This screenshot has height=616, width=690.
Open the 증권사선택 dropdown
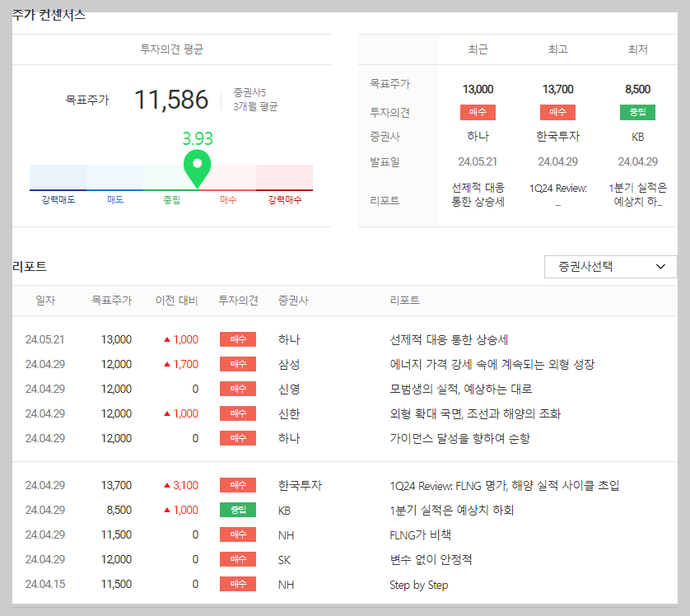click(610, 267)
